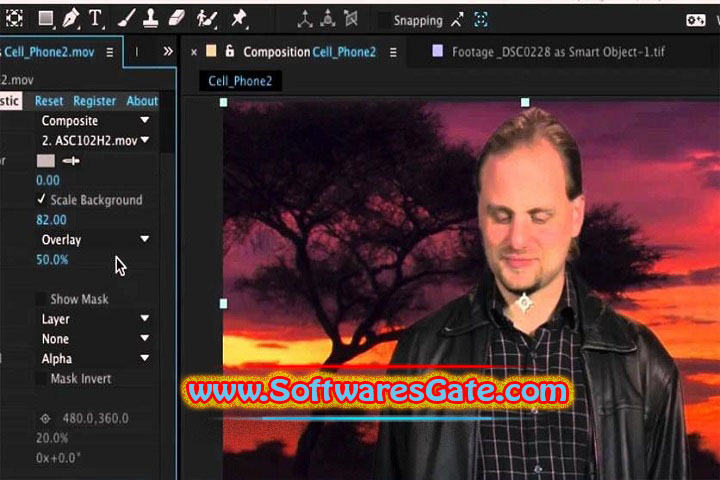Open the Overlay blend mode dropdown
The height and width of the screenshot is (480, 720).
tap(95, 240)
